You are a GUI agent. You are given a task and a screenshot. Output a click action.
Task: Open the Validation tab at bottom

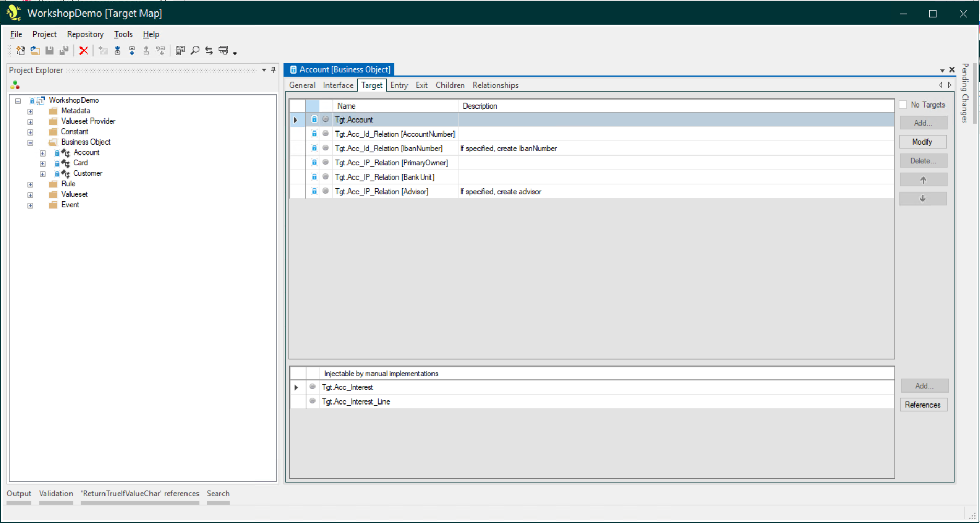pos(56,494)
